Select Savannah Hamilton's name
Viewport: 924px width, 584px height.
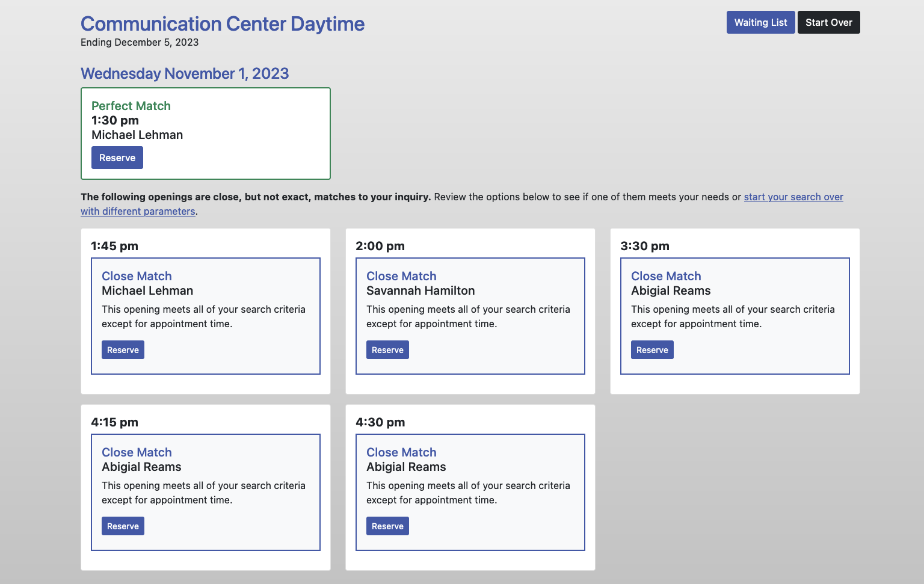click(420, 290)
